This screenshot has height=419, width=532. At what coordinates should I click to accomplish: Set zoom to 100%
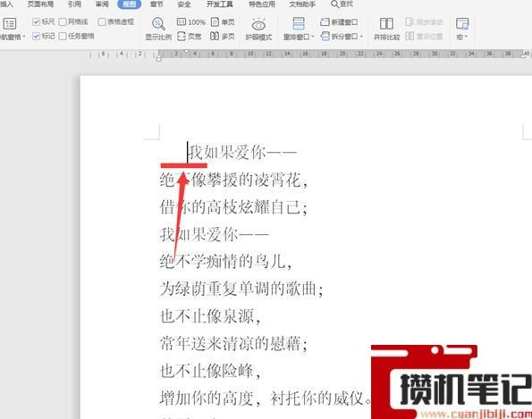coord(191,22)
